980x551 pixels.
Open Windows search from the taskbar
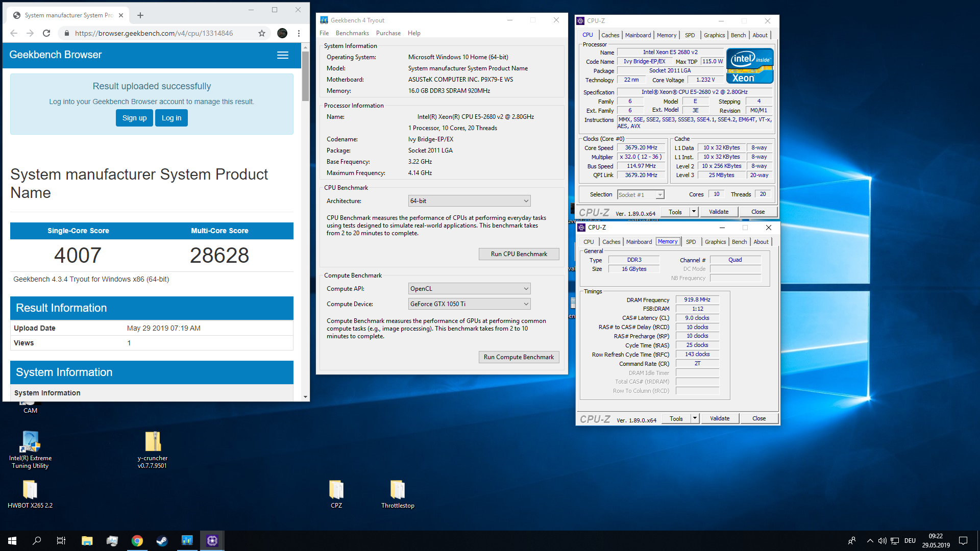[x=37, y=541]
